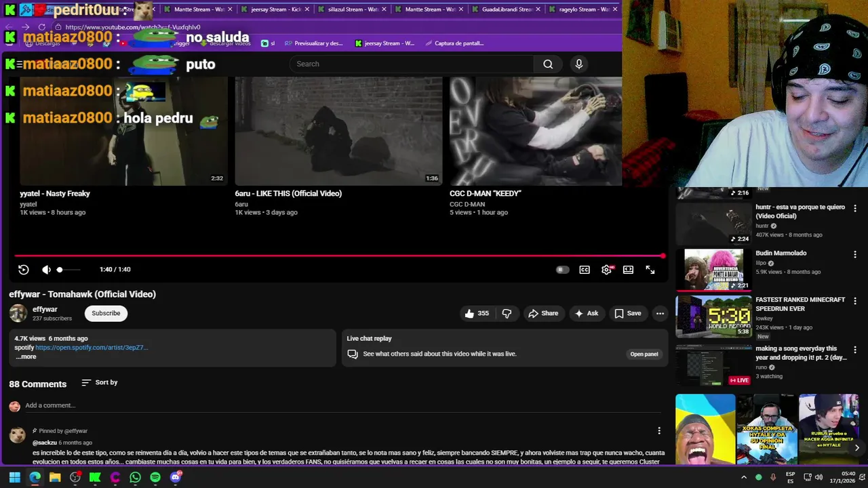Activate voice search microphone icon
This screenshot has height=488, width=868.
578,64
